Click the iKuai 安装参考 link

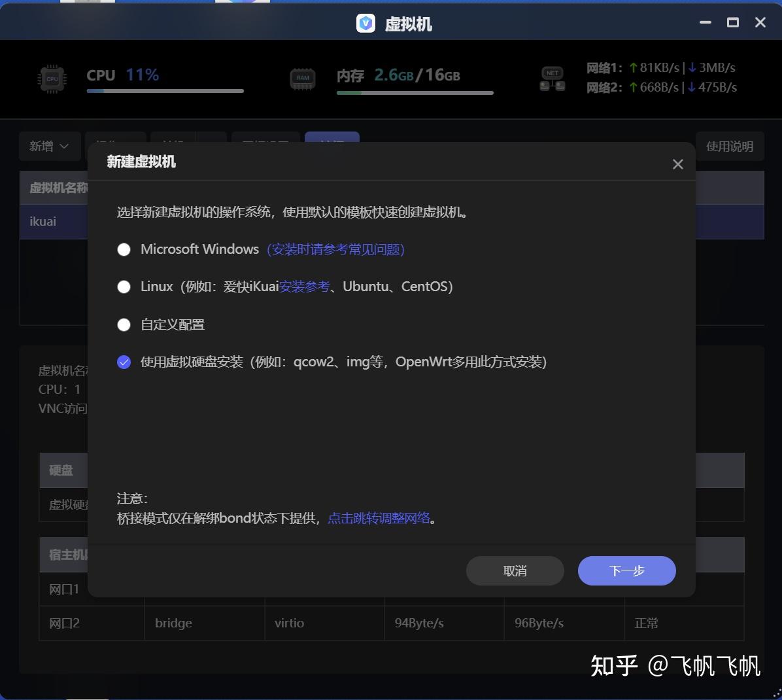pos(304,287)
